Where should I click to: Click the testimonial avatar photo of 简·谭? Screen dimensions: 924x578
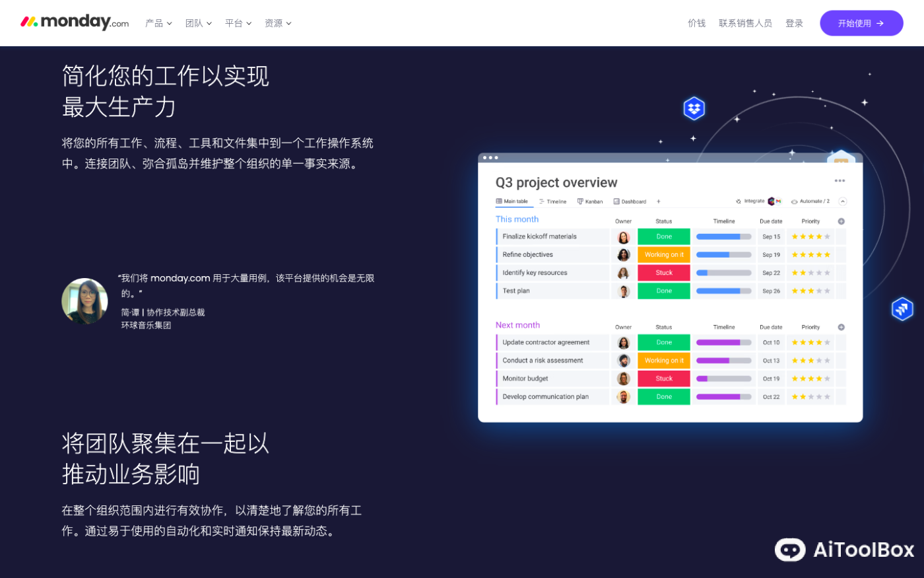pos(84,301)
